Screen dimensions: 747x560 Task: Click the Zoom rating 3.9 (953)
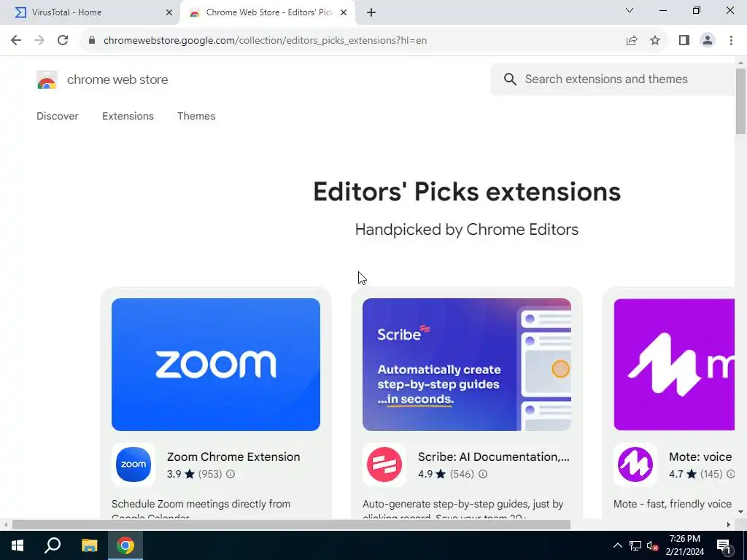tap(194, 474)
